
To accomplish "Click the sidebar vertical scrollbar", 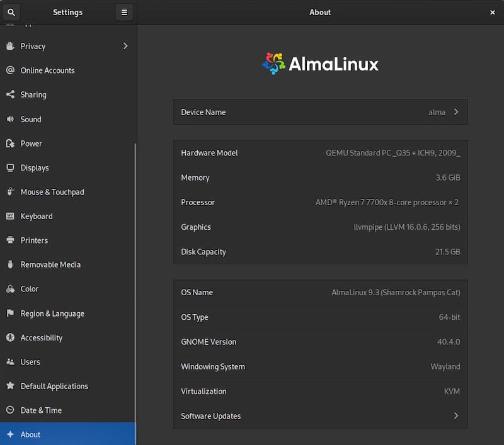I will click(x=135, y=294).
